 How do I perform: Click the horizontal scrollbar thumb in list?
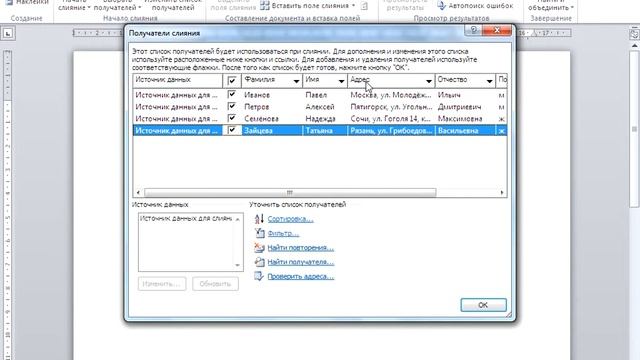(x=290, y=192)
